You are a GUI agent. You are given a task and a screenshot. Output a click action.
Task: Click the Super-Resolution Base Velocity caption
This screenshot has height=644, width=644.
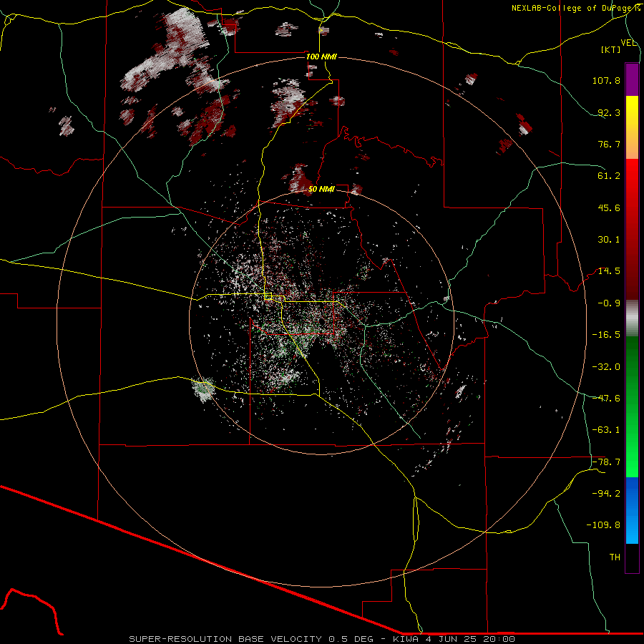point(321,639)
